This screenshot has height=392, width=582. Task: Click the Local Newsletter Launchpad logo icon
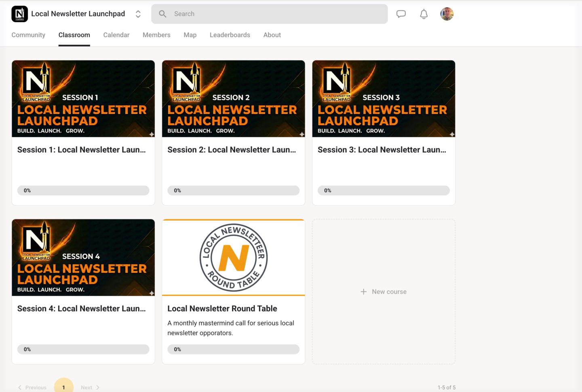click(x=19, y=14)
